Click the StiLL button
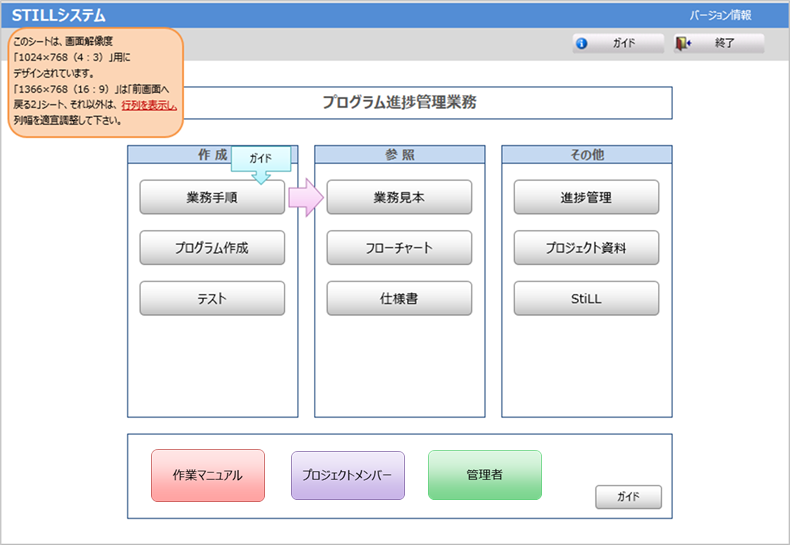Viewport: 790px width, 545px height. [586, 299]
